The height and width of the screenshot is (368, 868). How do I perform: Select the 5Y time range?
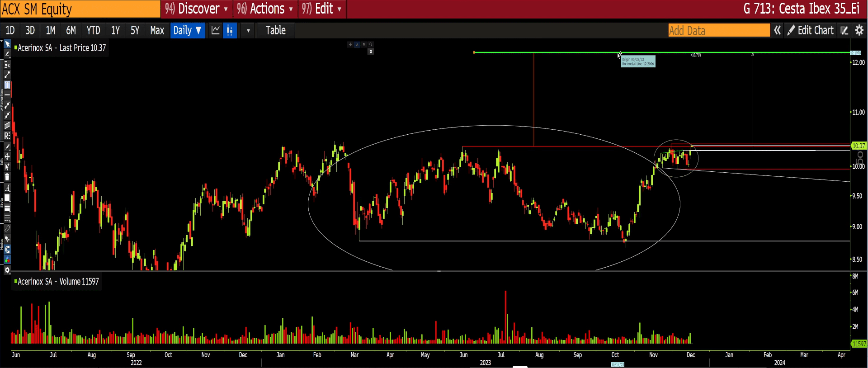pyautogui.click(x=135, y=30)
